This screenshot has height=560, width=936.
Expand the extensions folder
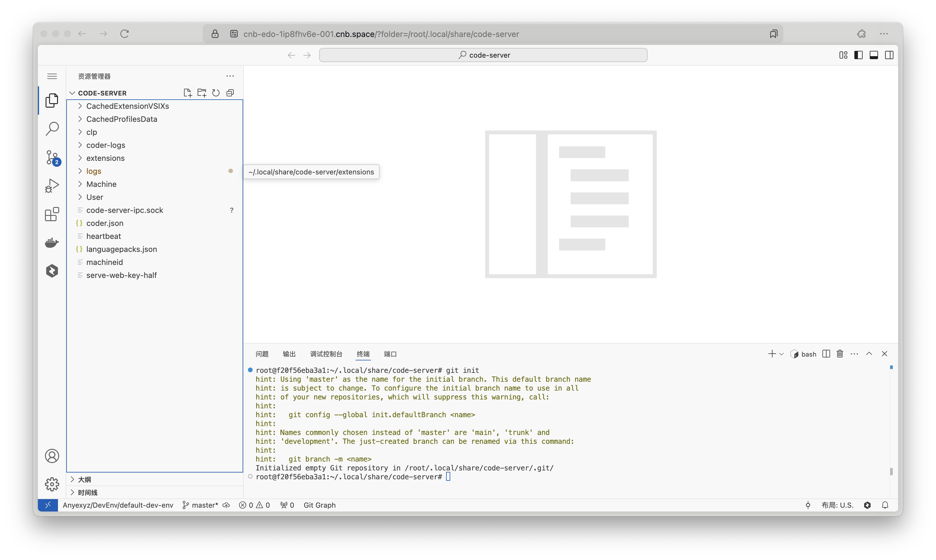click(105, 158)
